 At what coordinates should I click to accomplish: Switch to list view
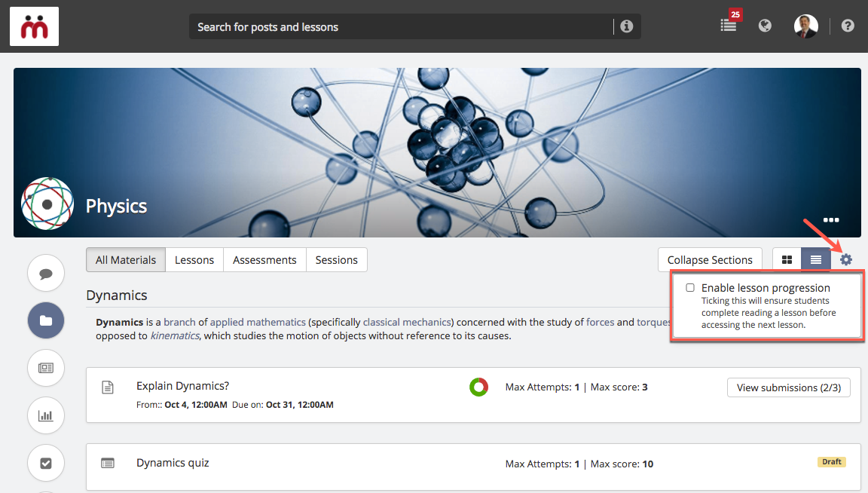point(816,260)
